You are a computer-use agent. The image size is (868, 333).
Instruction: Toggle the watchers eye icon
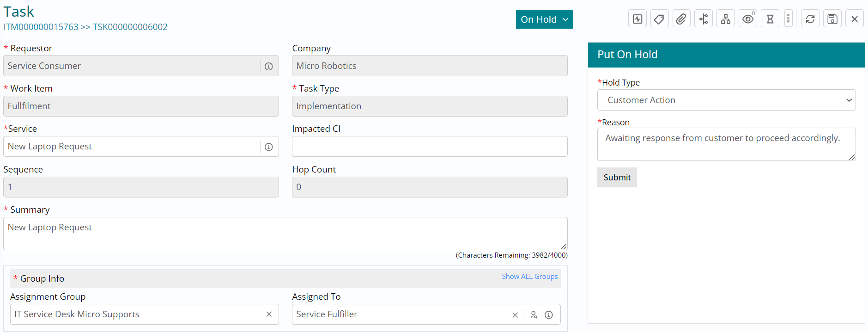click(748, 19)
